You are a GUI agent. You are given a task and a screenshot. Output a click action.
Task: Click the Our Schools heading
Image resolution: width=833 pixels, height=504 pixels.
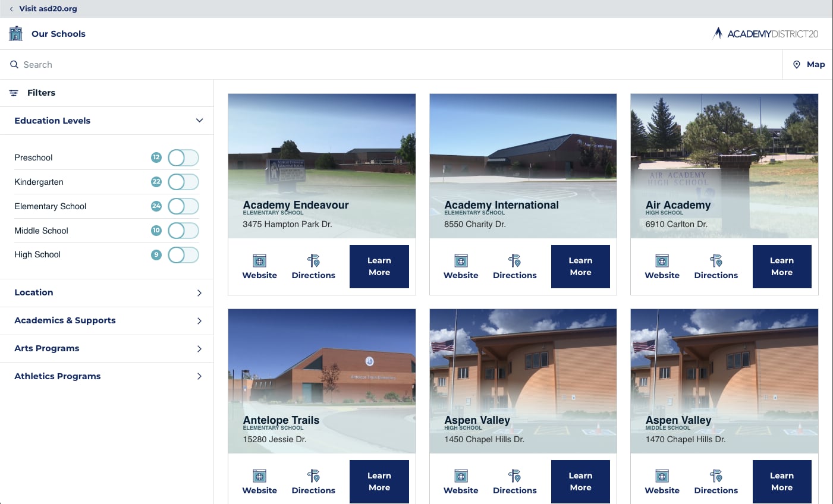pyautogui.click(x=58, y=34)
